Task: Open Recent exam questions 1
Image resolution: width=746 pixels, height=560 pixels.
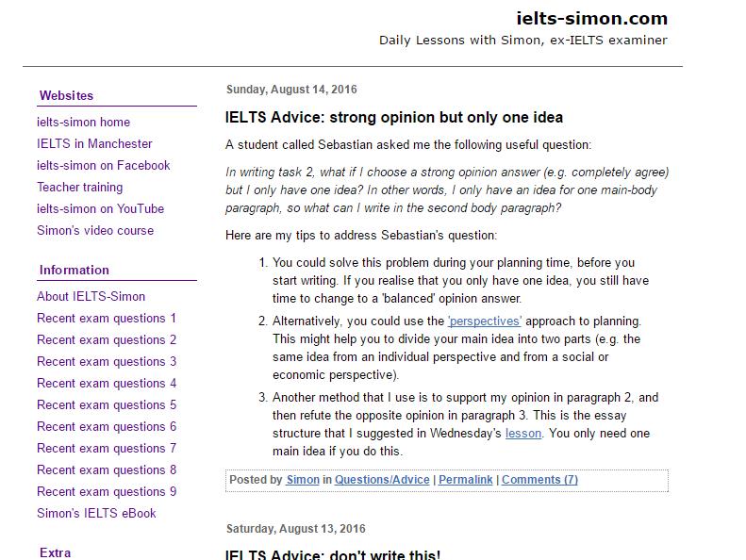Action: click(107, 318)
